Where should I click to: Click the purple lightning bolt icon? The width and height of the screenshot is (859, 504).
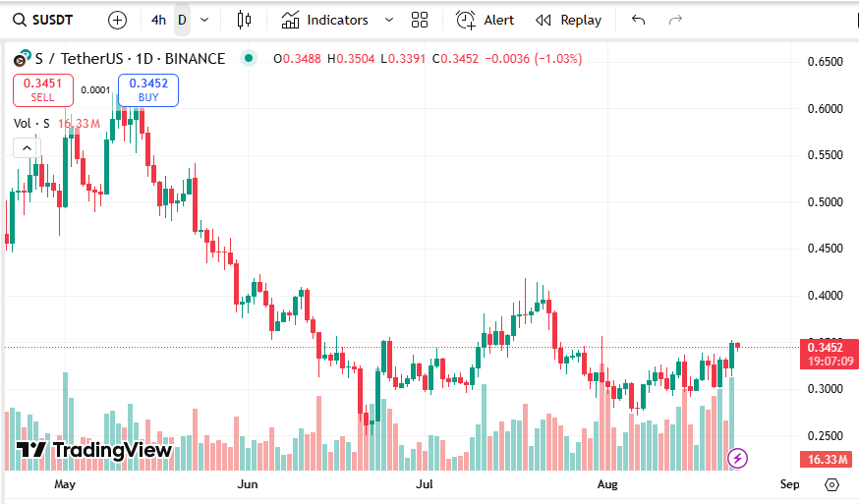737,458
